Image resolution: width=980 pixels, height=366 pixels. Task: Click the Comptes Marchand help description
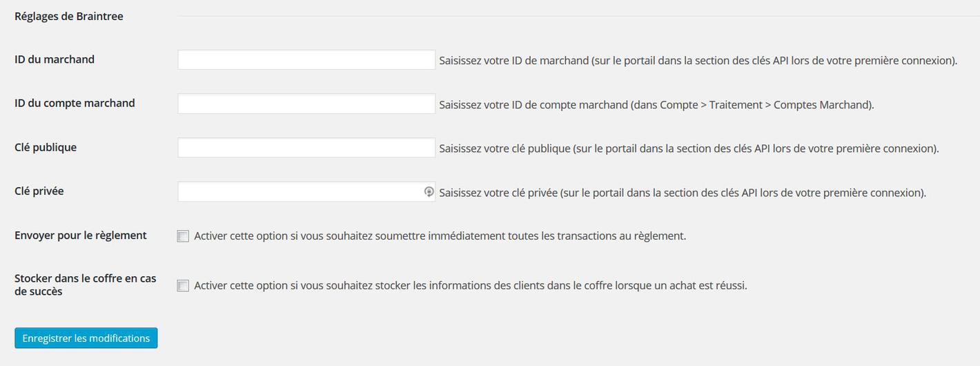click(656, 105)
